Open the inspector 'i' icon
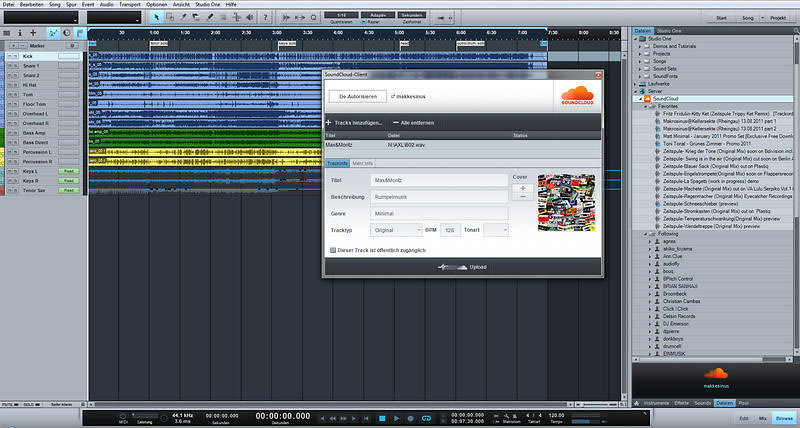The height and width of the screenshot is (428, 800). click(x=20, y=33)
